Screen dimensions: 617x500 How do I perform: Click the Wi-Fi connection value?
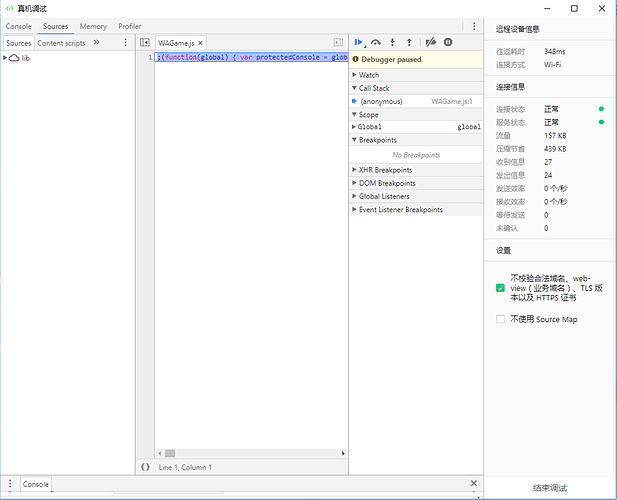pos(552,65)
